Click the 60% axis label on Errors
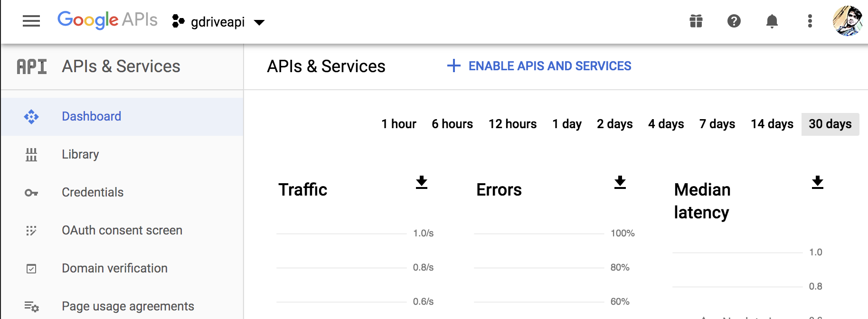 pos(620,302)
